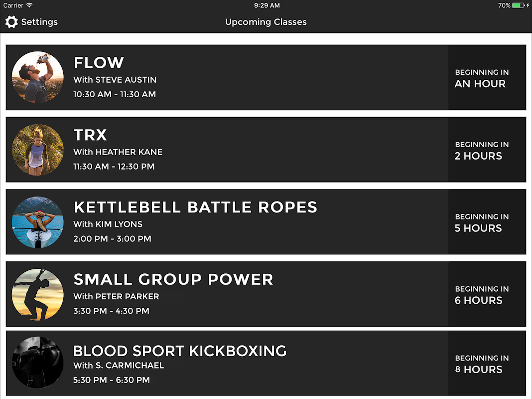Image resolution: width=532 pixels, height=399 pixels.
Task: Select Small Group Power class title
Action: (x=173, y=279)
